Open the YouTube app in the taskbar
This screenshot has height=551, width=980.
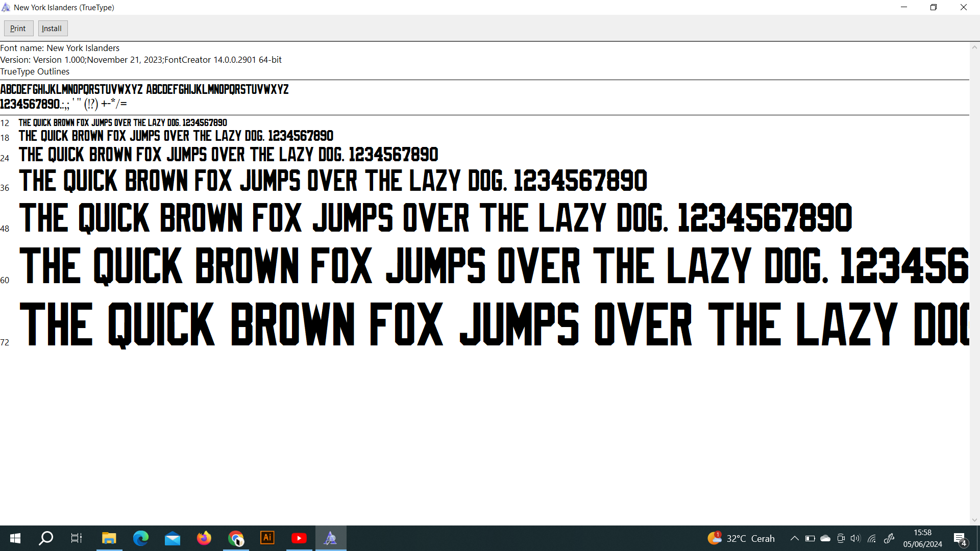click(299, 538)
